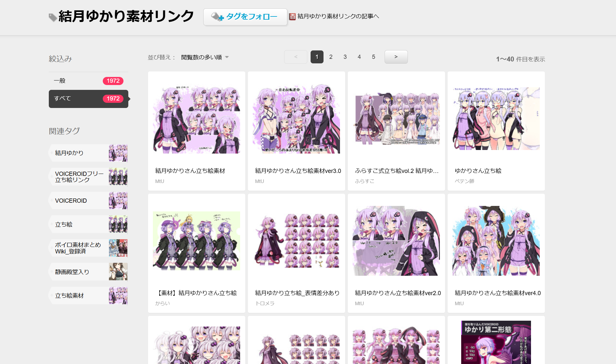Click the tag icon beside the page title

pyautogui.click(x=53, y=17)
